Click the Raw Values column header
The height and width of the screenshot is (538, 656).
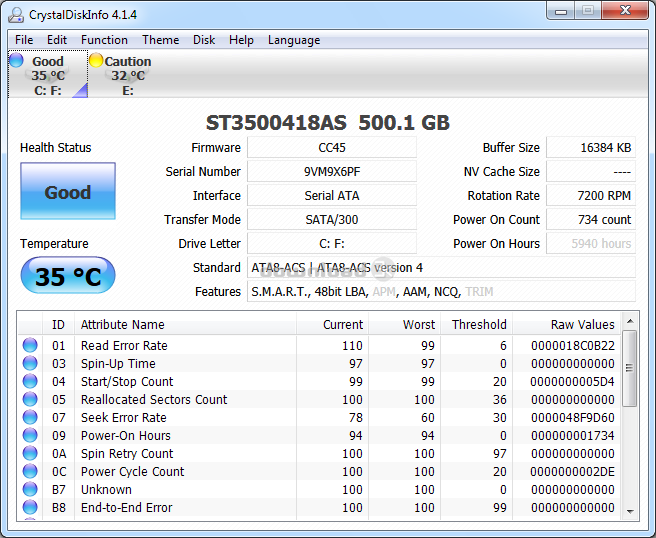point(566,324)
